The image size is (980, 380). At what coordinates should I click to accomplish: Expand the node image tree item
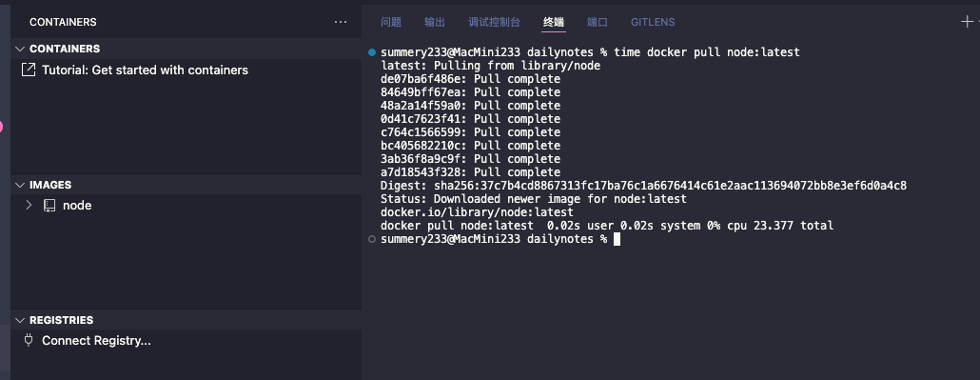coord(29,205)
